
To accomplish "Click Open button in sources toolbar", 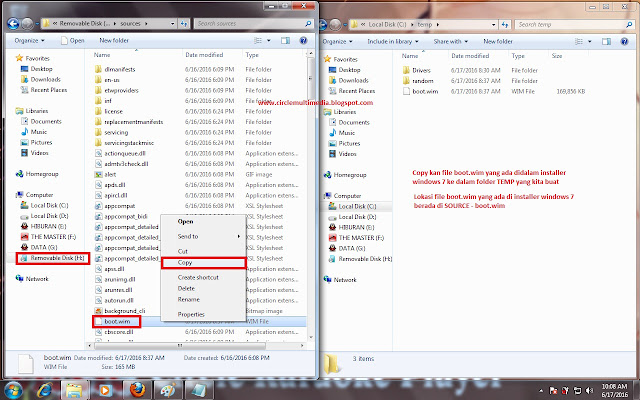I will [x=72, y=40].
